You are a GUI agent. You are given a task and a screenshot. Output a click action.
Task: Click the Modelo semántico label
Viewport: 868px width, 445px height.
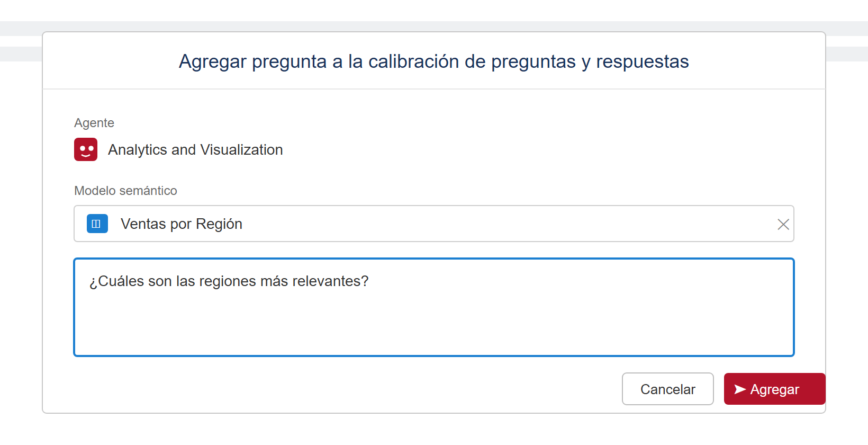coord(125,191)
